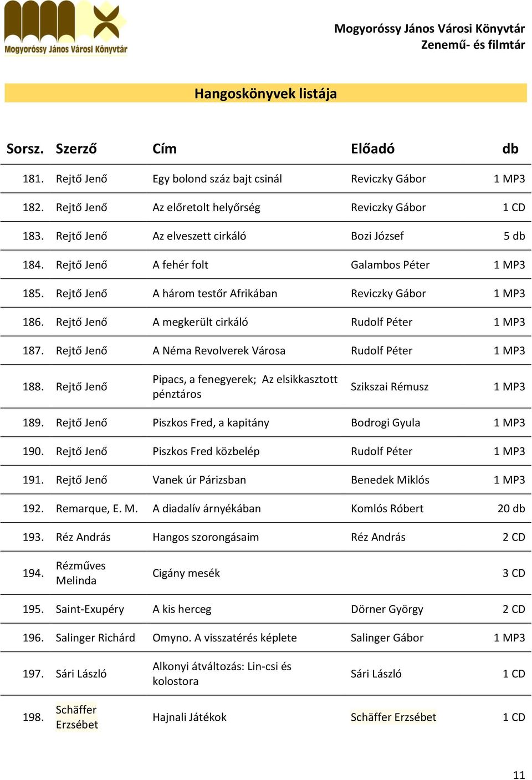Select the title Egy bolond száz bajt csinál
This screenshot has width=532, height=780.
217,179
